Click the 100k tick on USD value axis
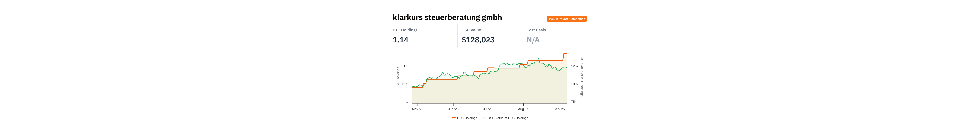This screenshot has height=138, width=980. [x=574, y=84]
